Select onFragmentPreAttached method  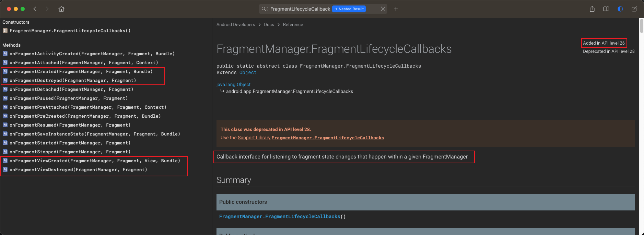coord(106,107)
